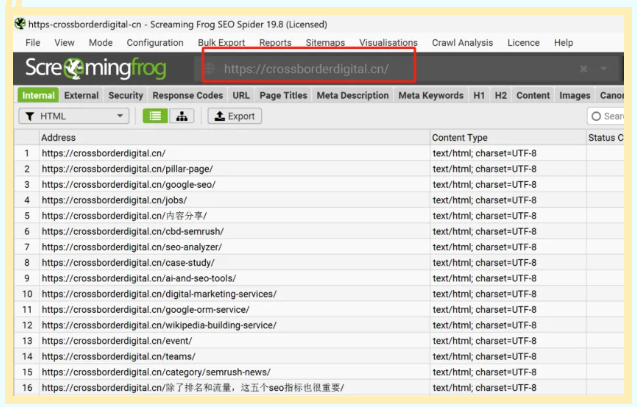Click the Export button
637x407 pixels.
[235, 116]
